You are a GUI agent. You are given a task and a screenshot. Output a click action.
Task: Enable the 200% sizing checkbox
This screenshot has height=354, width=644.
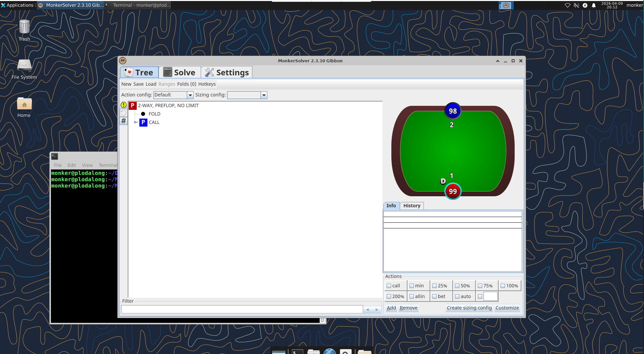pyautogui.click(x=389, y=296)
